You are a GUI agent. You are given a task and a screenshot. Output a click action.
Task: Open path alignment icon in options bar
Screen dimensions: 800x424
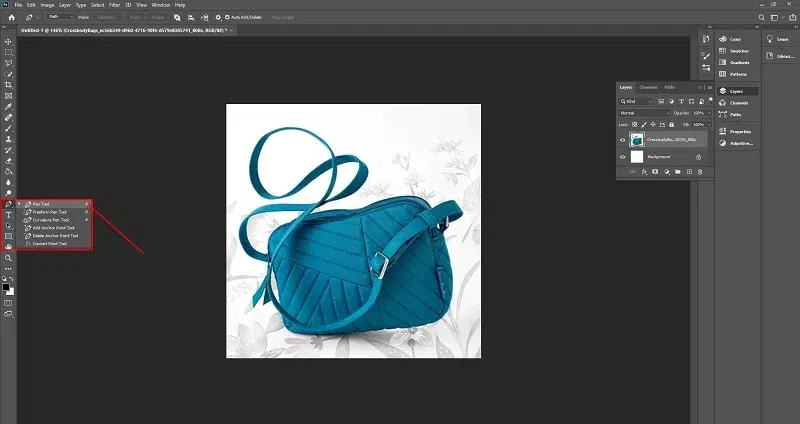coord(191,17)
